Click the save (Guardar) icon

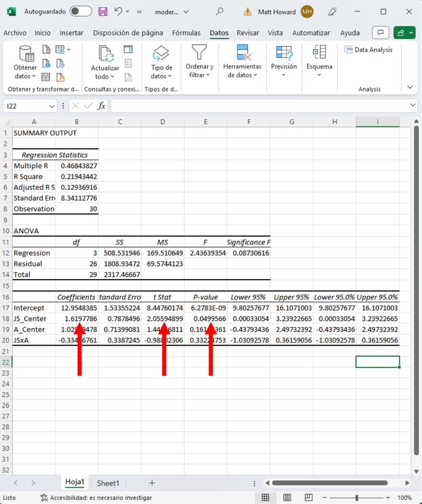[103, 11]
